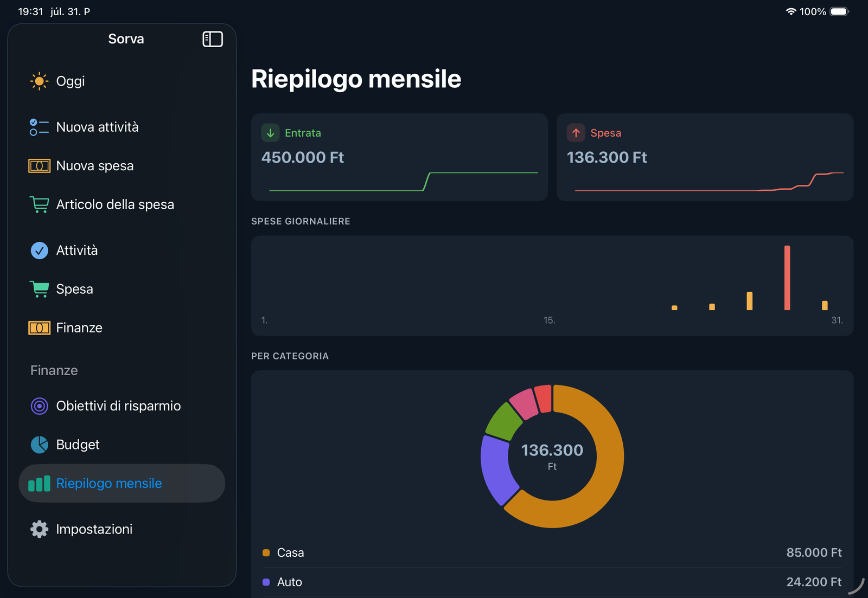Click the battery status icon
This screenshot has height=598, width=868.
839,11
